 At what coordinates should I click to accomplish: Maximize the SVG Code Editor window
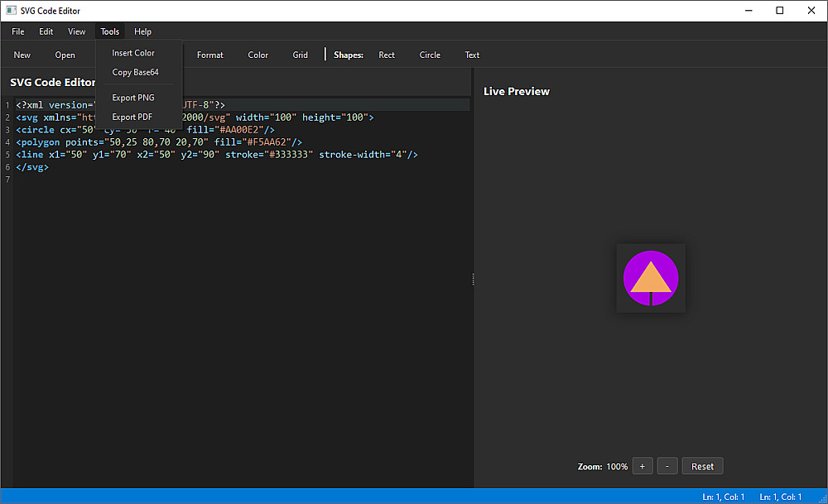click(x=780, y=11)
